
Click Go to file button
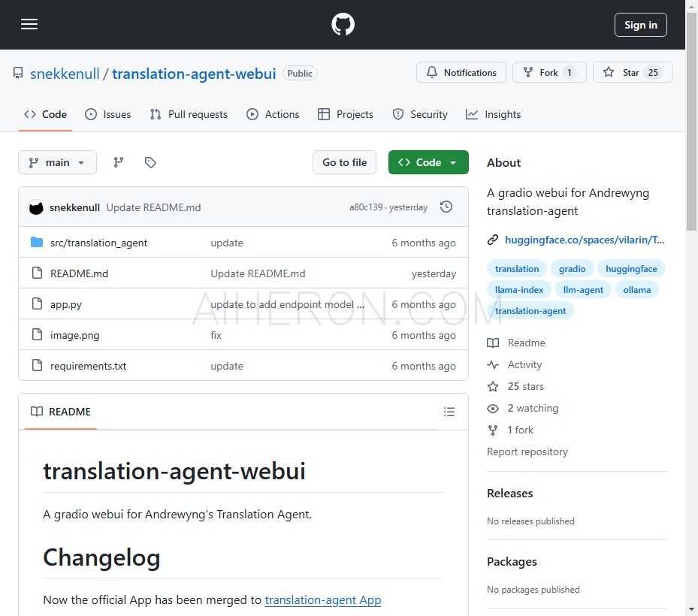click(345, 162)
